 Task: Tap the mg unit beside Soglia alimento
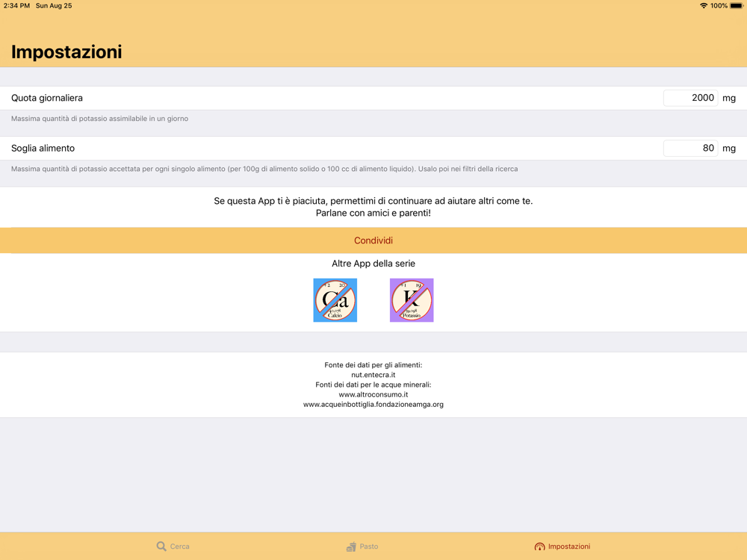[729, 149]
